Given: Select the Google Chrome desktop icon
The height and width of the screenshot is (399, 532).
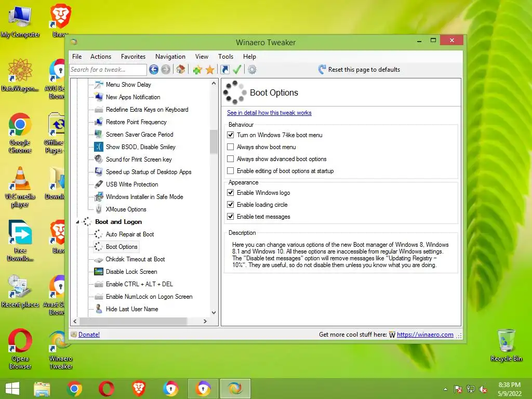Looking at the screenshot, I should click(x=20, y=133).
